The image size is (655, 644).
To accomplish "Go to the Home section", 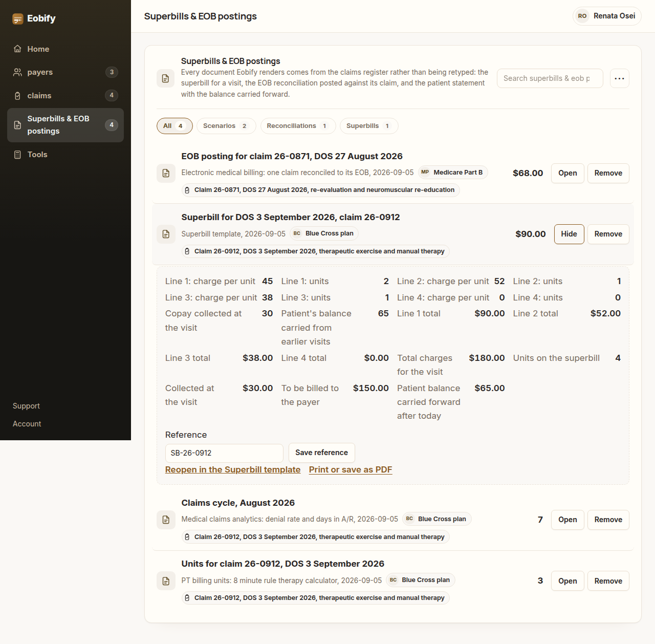I will point(65,49).
